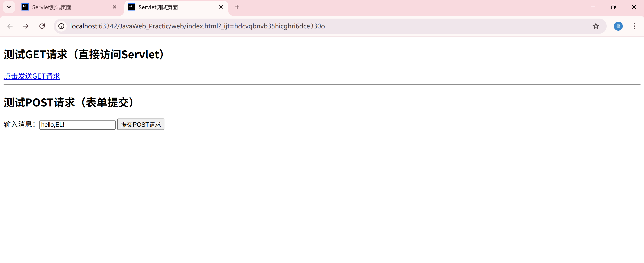Viewport: 644px width, 263px height.
Task: Click the browser back arrow
Action: point(10,26)
